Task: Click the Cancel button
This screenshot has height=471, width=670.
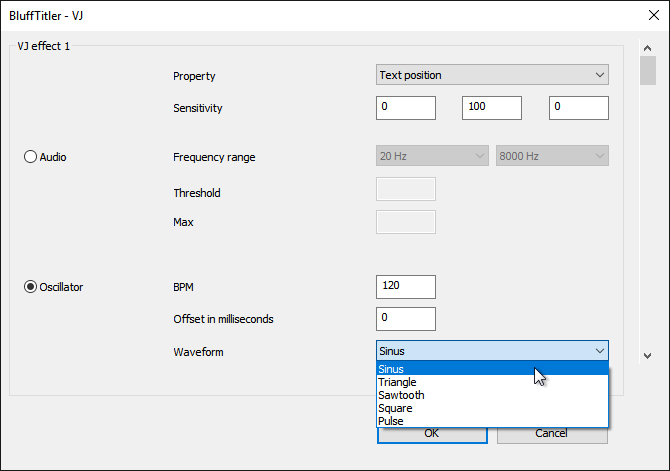Action: point(552,435)
